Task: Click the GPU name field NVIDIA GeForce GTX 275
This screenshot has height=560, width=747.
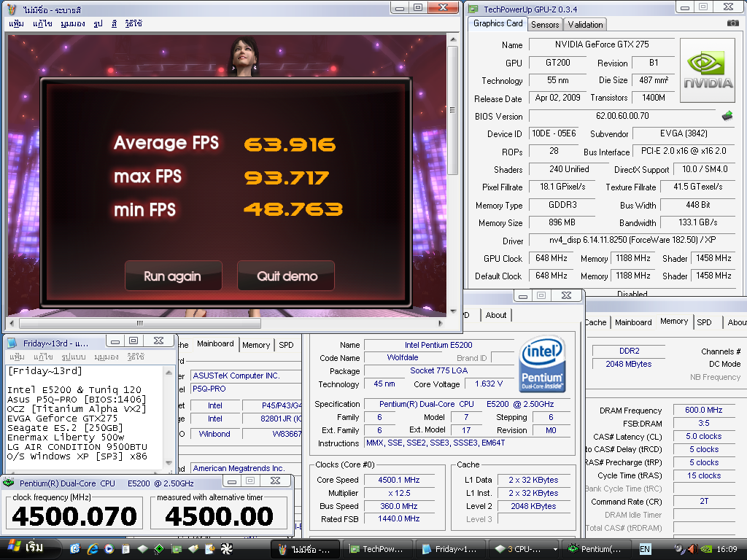Action: [602, 44]
